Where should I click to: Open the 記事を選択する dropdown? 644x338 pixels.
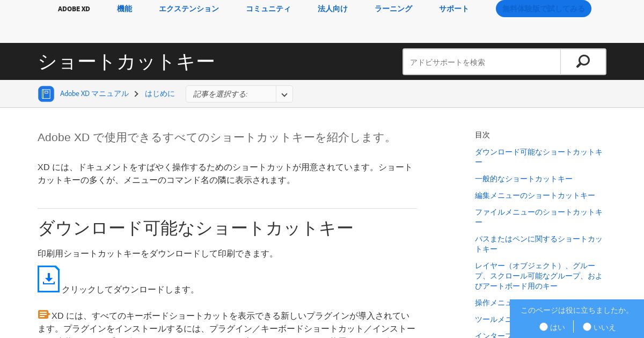(x=239, y=94)
